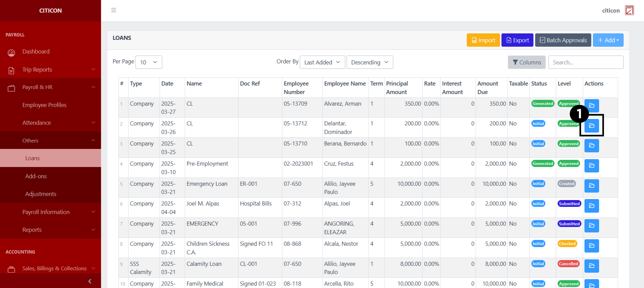
Task: Open folder action for Alpas, Joel loan
Action: [592, 206]
